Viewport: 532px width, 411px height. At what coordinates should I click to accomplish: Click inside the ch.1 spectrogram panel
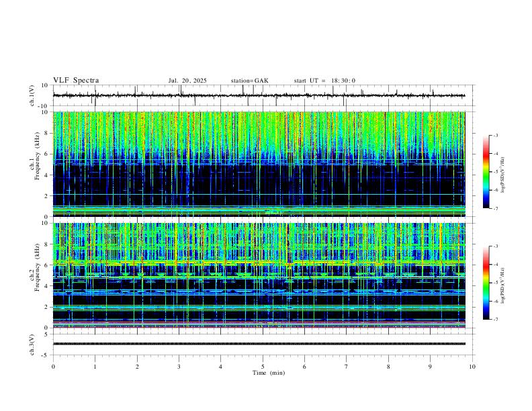coord(259,164)
